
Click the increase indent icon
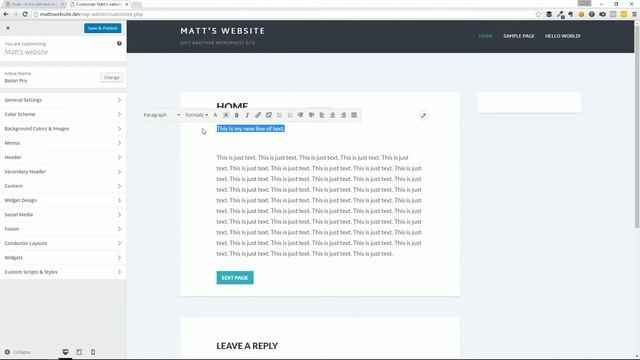pos(311,115)
